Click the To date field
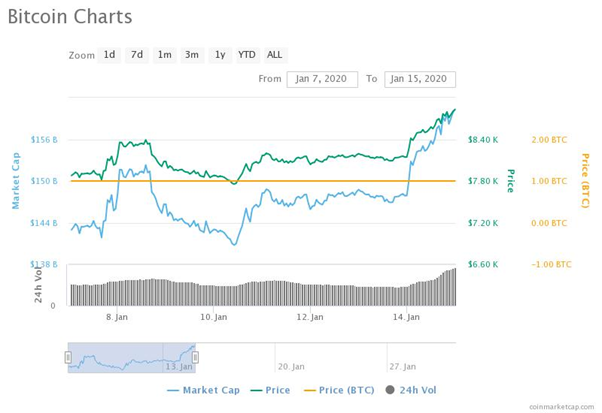This screenshot has width=602, height=413. pyautogui.click(x=420, y=79)
